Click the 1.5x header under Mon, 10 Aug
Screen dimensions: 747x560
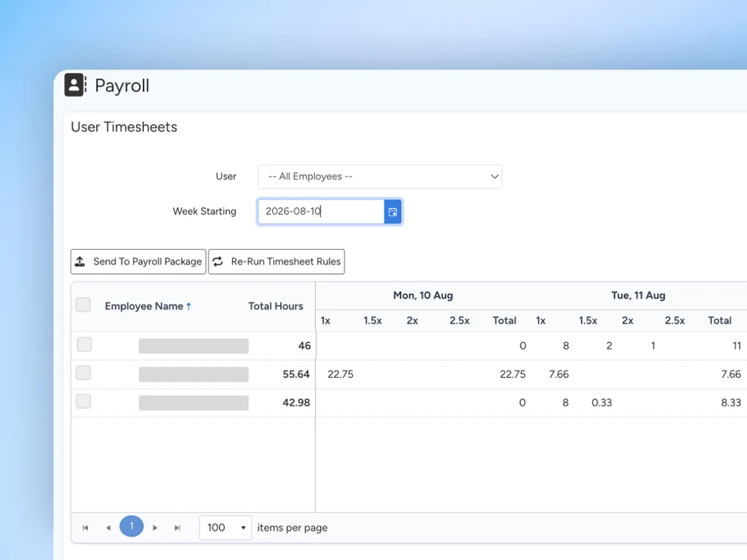point(372,321)
